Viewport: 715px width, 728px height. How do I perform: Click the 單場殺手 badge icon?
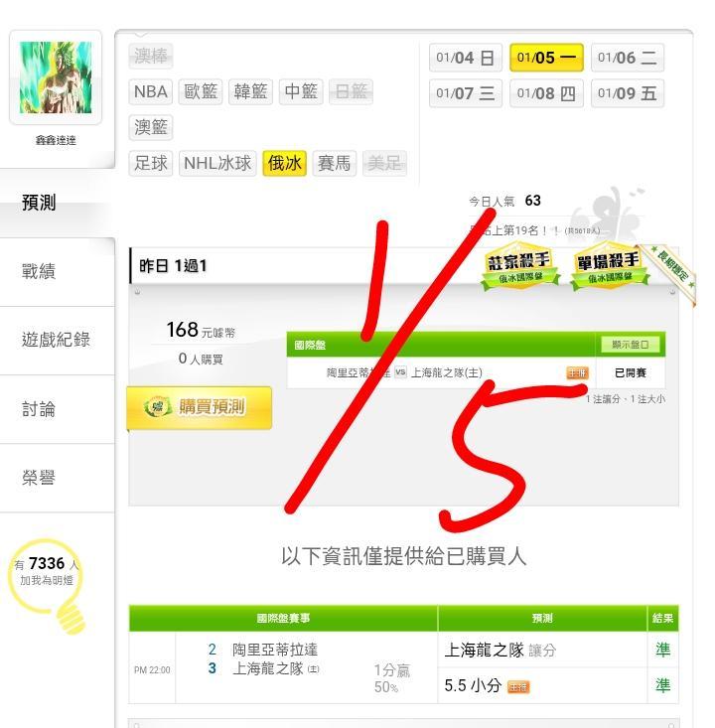[x=609, y=267]
